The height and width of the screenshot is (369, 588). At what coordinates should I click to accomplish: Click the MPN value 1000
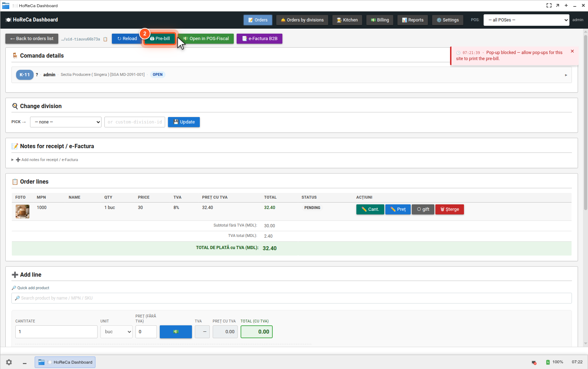41,208
